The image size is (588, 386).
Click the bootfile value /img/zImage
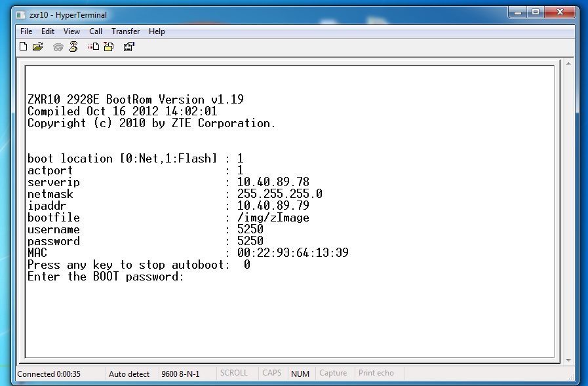[x=273, y=218]
